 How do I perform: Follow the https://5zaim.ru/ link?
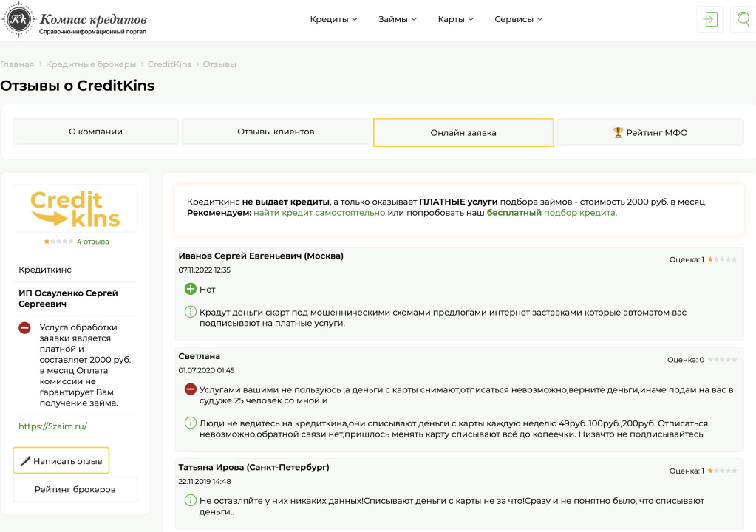[x=52, y=426]
